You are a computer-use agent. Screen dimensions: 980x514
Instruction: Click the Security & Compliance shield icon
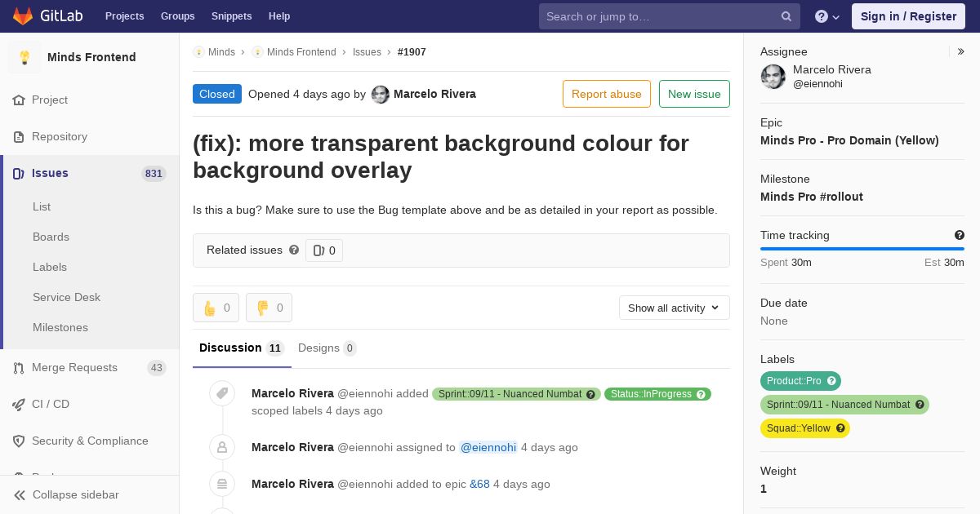19,441
